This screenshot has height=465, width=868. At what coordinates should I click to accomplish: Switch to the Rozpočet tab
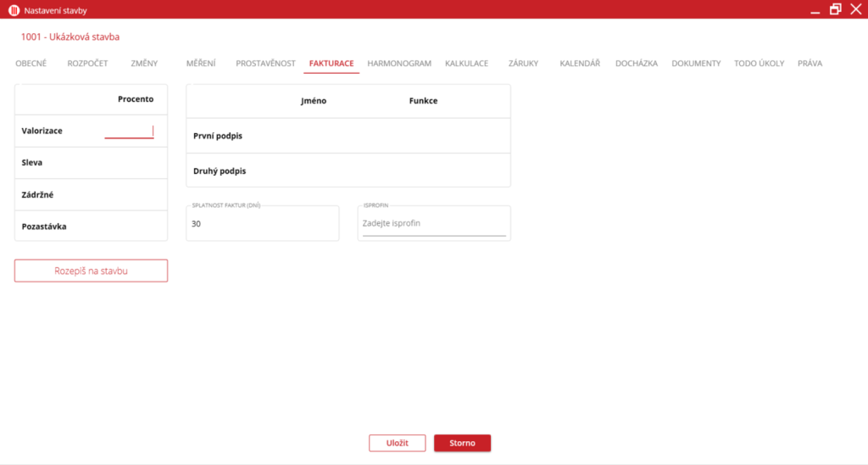coord(87,64)
